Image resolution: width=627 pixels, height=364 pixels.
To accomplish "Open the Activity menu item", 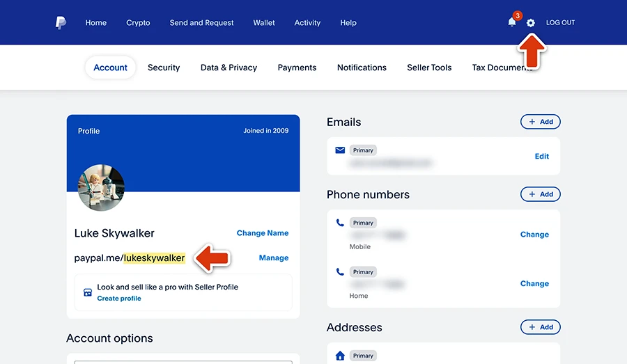I will tap(307, 23).
